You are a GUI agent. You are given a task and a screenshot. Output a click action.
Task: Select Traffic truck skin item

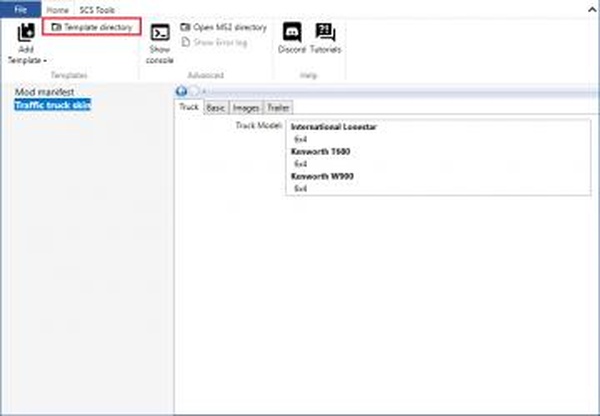coord(53,105)
